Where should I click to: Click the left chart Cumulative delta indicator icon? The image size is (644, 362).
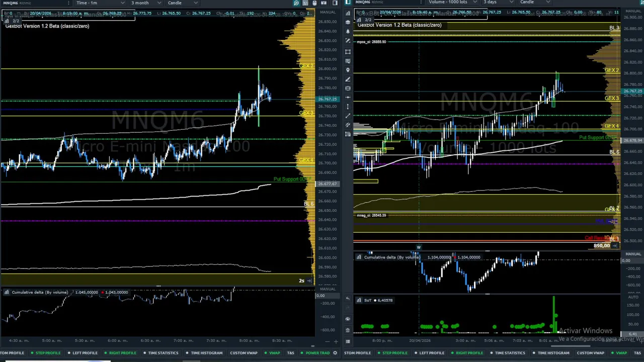click(x=7, y=292)
